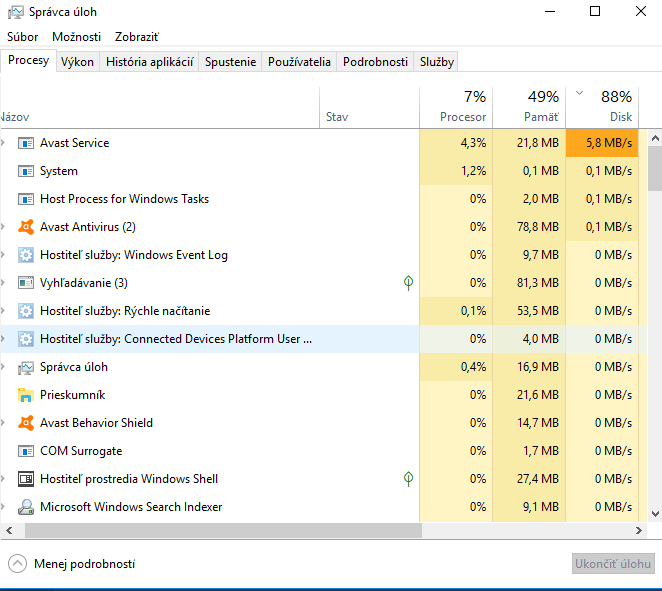This screenshot has height=591, width=662.
Task: Expand the Správca úloh process row
Action: [3, 367]
